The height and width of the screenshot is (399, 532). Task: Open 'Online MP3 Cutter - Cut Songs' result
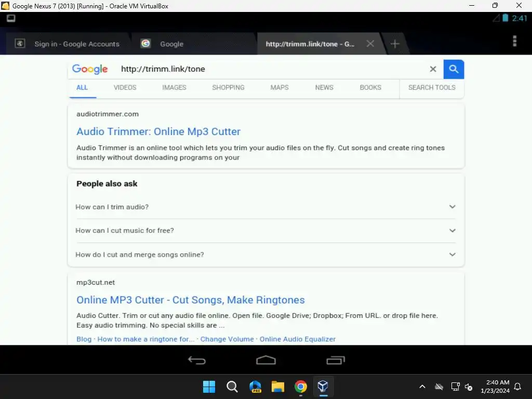click(x=191, y=300)
